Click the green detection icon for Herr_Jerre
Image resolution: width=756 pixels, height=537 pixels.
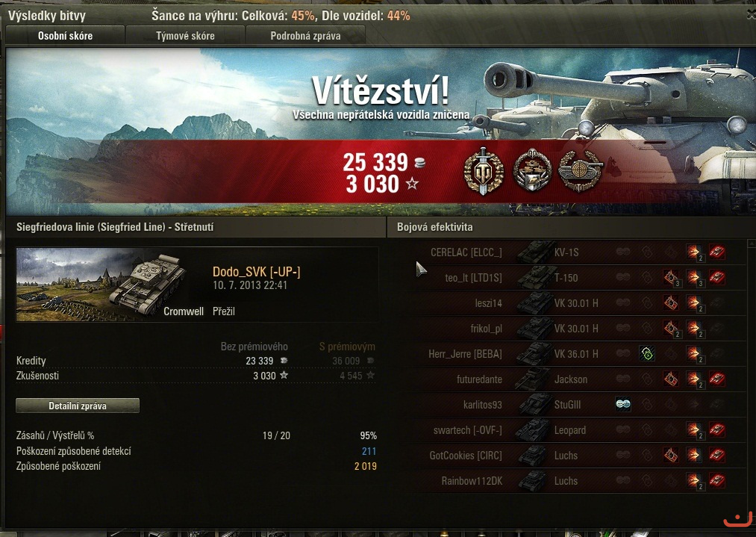coord(647,353)
